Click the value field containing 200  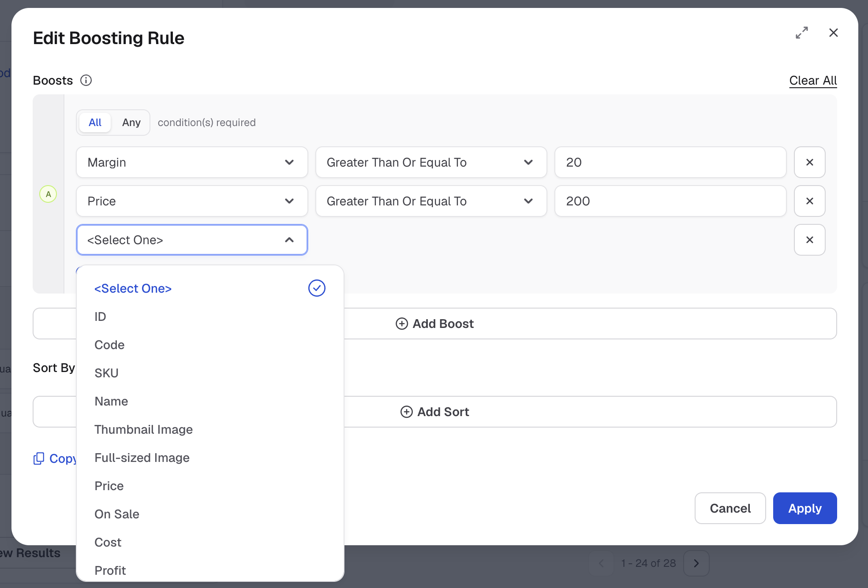[670, 201]
